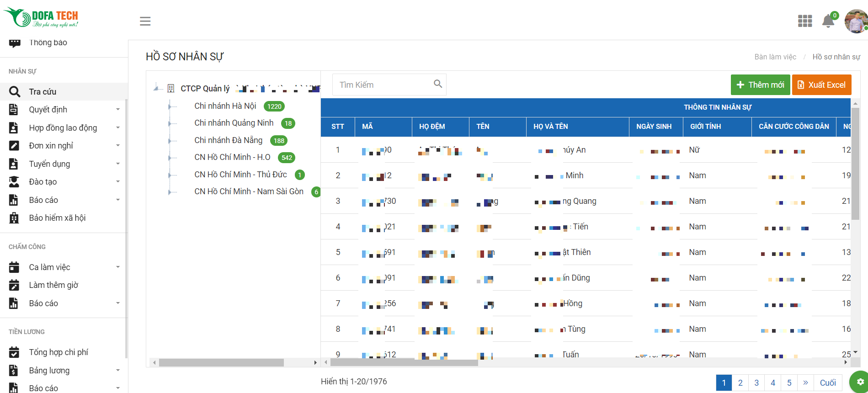Image resolution: width=868 pixels, height=393 pixels.
Task: Click the Xuất Excel button
Action: (821, 85)
